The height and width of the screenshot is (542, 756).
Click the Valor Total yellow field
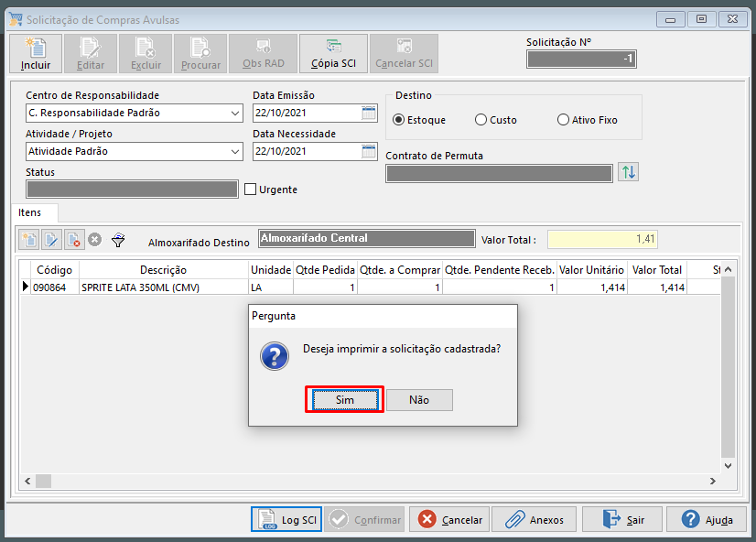(602, 239)
